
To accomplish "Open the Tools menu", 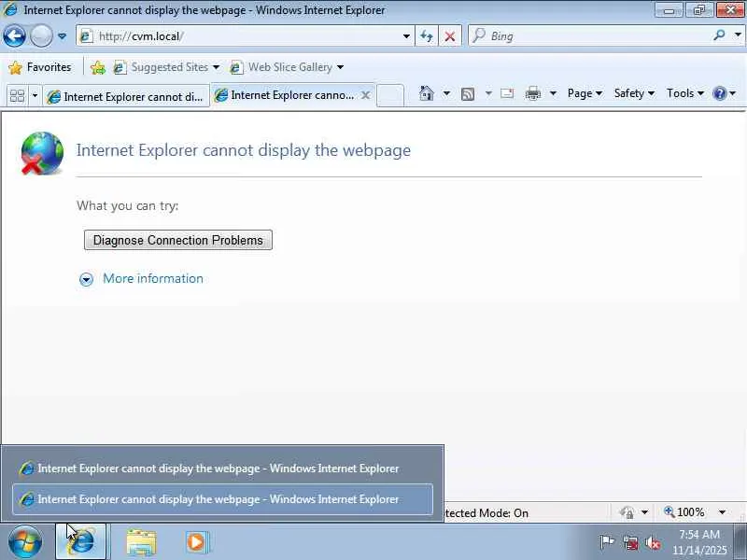I will click(x=685, y=93).
